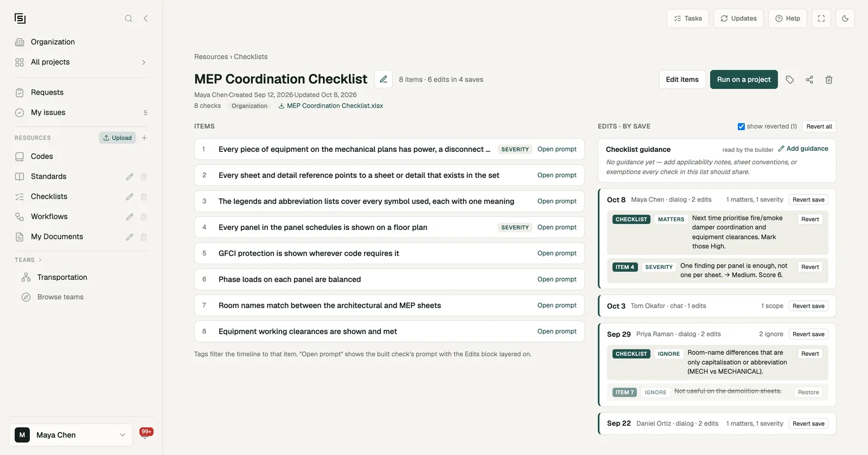Open prompt for item 6 Phase loads
This screenshot has width=868, height=455.
557,279
